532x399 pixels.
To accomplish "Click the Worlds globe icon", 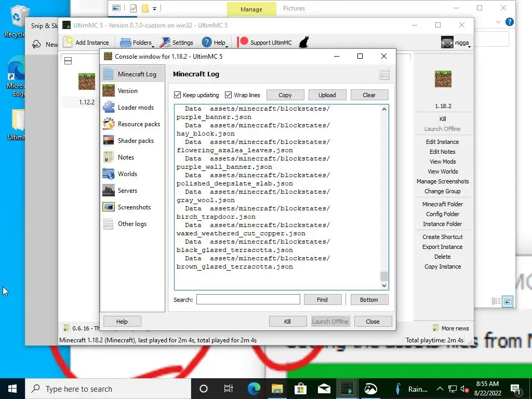I will 109,174.
